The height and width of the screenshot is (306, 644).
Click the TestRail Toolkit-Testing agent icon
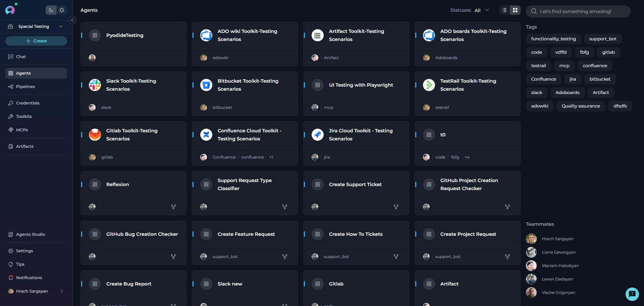click(429, 85)
